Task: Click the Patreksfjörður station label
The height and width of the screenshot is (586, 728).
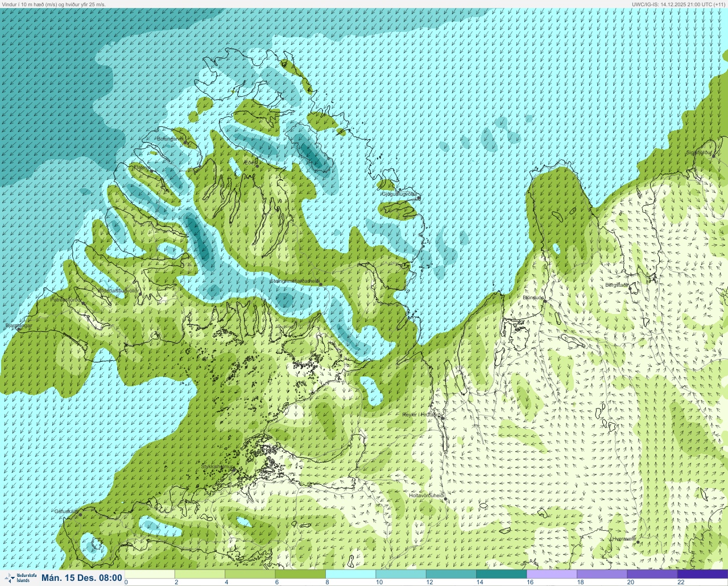Action: pos(66,299)
